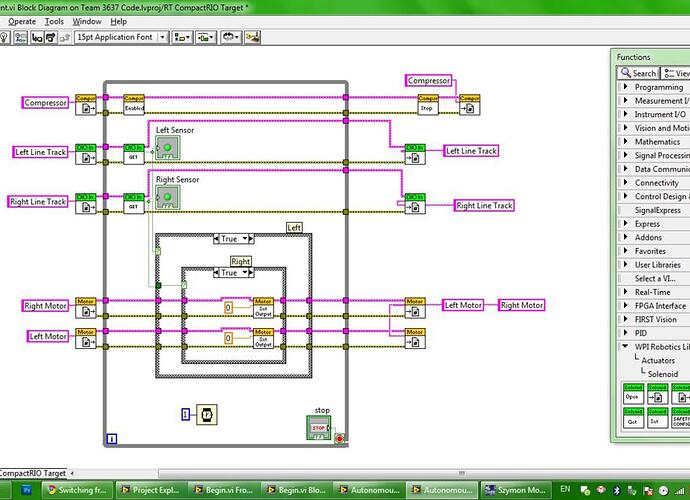
Task: Switch to Project Explorer in taskbar
Action: (x=151, y=490)
